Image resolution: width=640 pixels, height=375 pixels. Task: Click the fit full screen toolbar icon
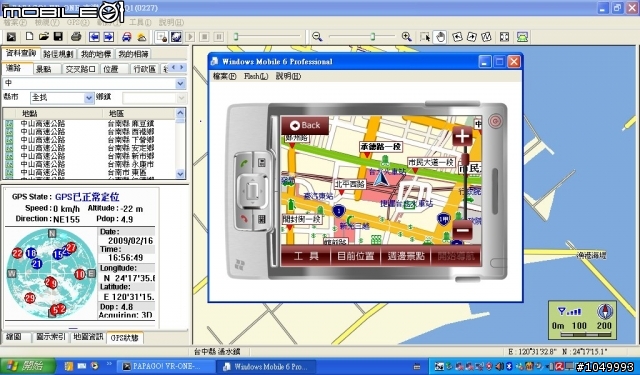coord(504,37)
